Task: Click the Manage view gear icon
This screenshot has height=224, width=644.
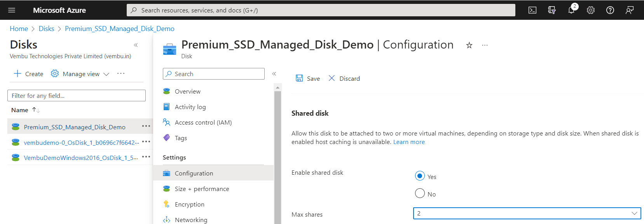Action: point(55,74)
